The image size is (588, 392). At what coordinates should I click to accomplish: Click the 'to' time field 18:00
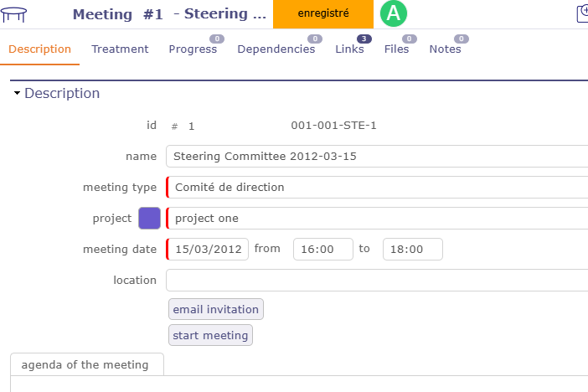412,250
